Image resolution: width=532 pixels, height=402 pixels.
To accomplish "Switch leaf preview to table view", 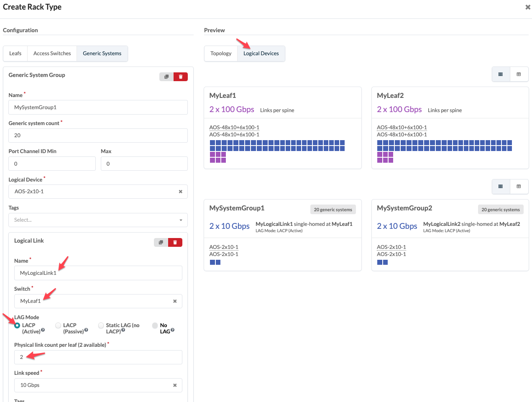I will click(x=519, y=74).
